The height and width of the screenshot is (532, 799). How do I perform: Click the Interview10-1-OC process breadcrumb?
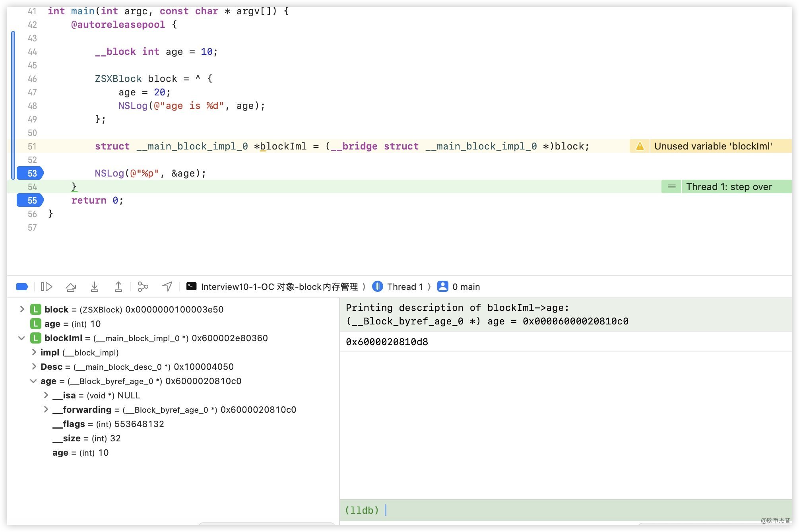point(273,287)
